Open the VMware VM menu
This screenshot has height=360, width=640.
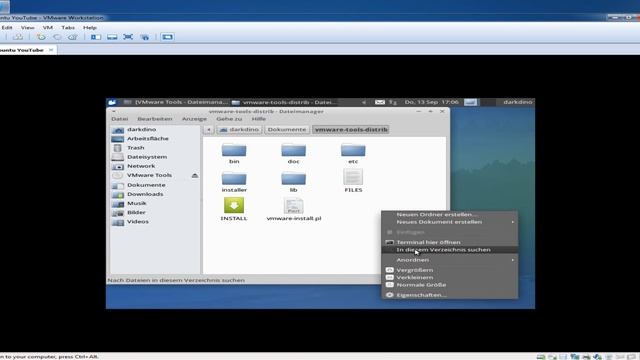(x=48, y=28)
